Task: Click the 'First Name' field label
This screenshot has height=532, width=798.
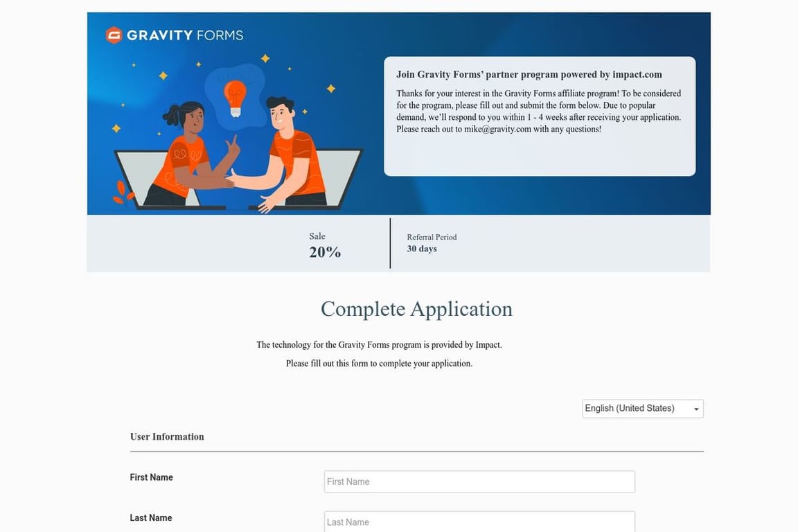Action: click(x=151, y=477)
